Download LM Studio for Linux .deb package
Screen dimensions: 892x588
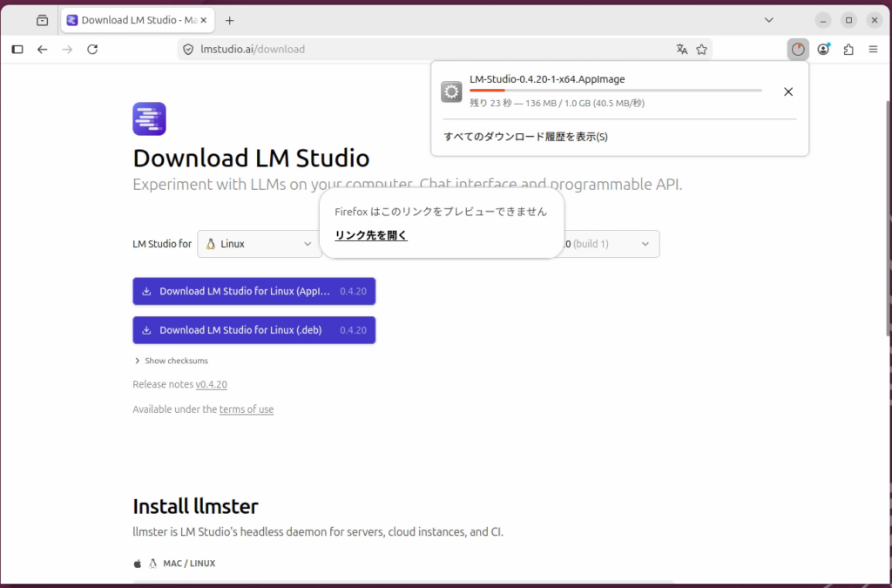[x=254, y=330]
